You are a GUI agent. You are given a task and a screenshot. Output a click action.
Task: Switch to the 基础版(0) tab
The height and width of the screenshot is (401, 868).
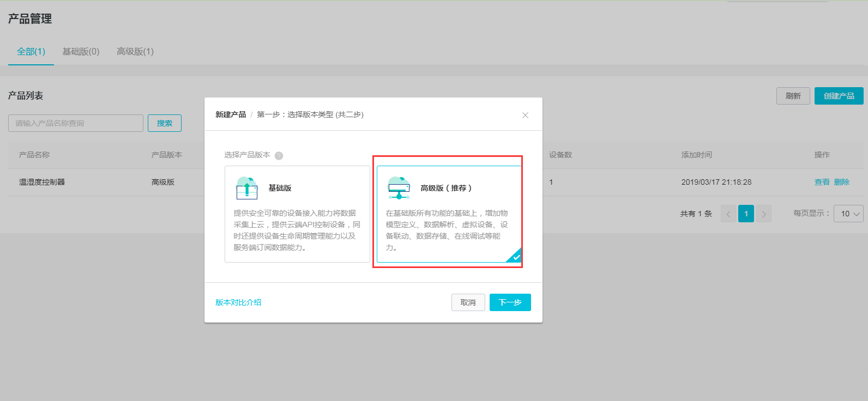coord(81,52)
